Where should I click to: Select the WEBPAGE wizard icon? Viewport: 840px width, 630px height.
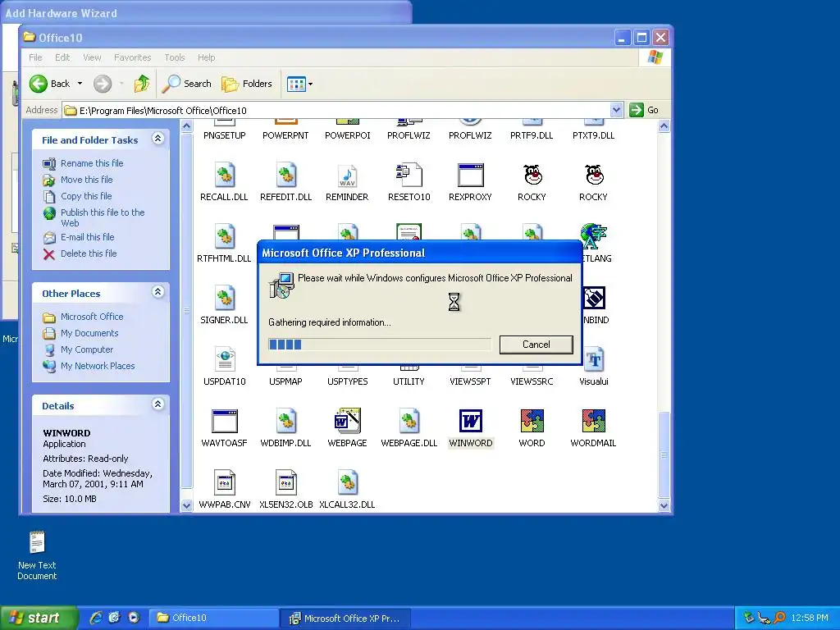click(x=347, y=421)
